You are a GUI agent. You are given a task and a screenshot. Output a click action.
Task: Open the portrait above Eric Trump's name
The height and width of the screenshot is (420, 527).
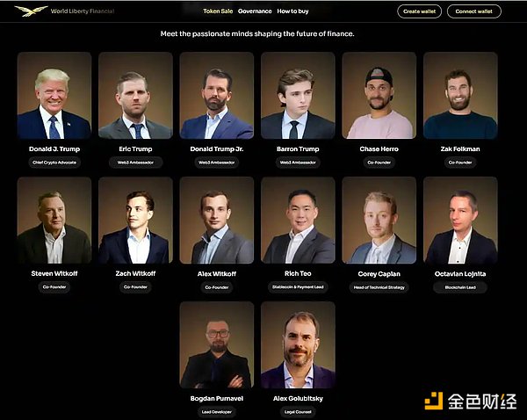coord(135,95)
